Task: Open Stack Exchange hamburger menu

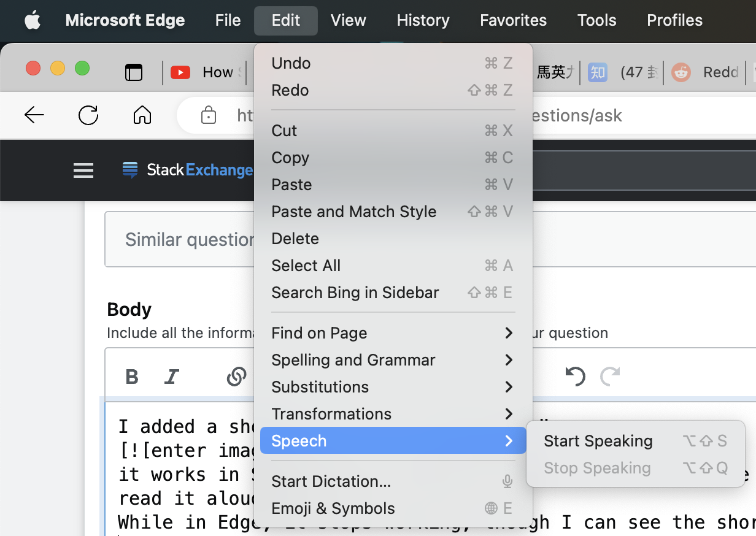Action: pos(83,170)
